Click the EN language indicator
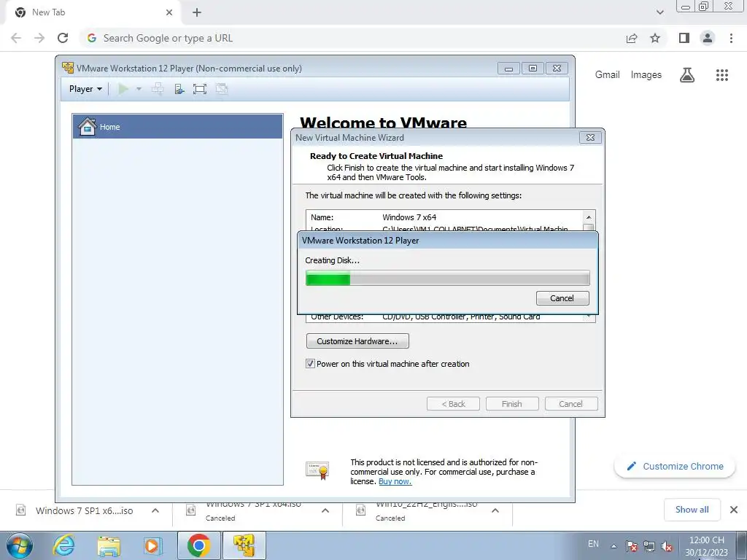This screenshot has height=560, width=747. click(593, 544)
